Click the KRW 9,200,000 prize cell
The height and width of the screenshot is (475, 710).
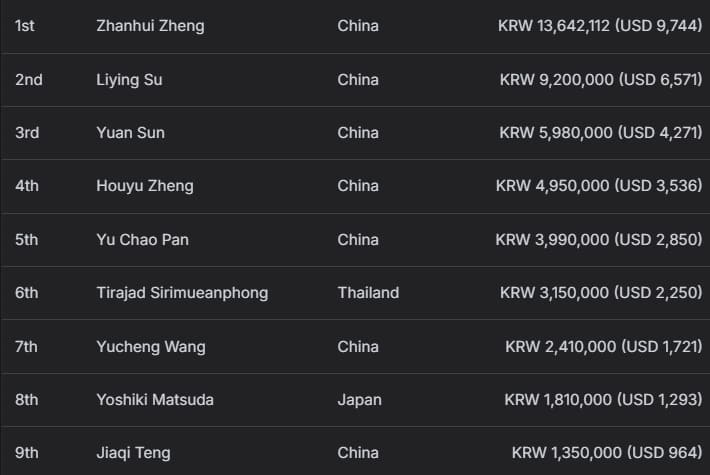coord(600,80)
